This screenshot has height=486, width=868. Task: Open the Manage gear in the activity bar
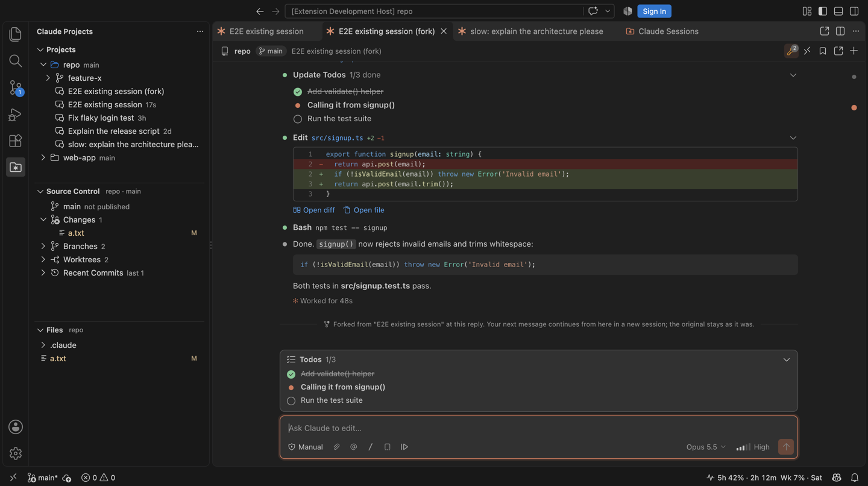tap(16, 453)
